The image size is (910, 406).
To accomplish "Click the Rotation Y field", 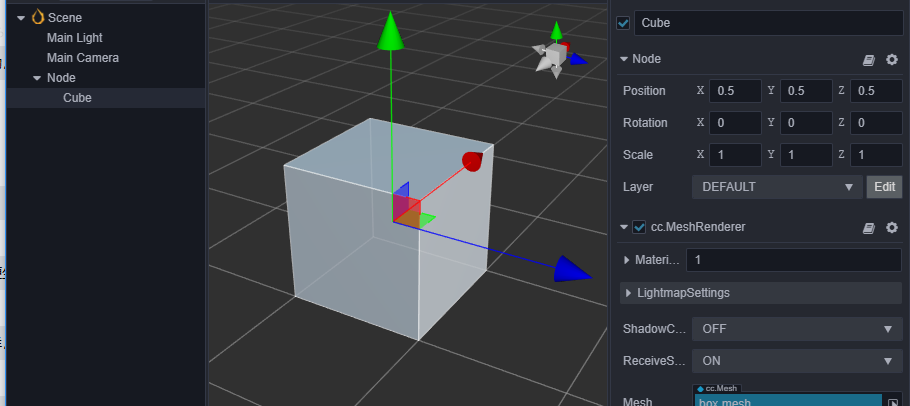I will [806, 123].
